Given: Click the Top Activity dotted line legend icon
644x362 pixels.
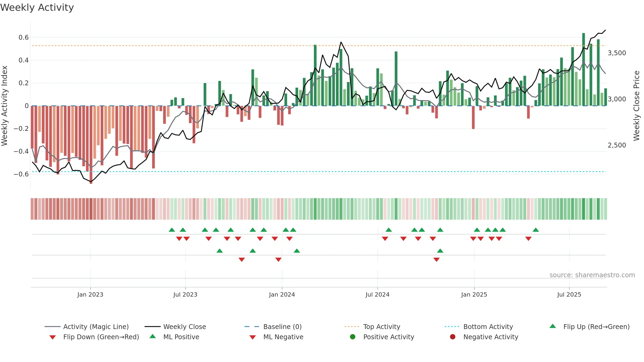Looking at the screenshot, I should 352,327.
